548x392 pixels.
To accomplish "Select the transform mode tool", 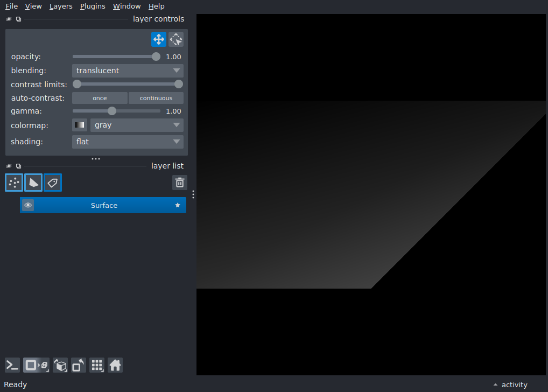I will coord(176,39).
